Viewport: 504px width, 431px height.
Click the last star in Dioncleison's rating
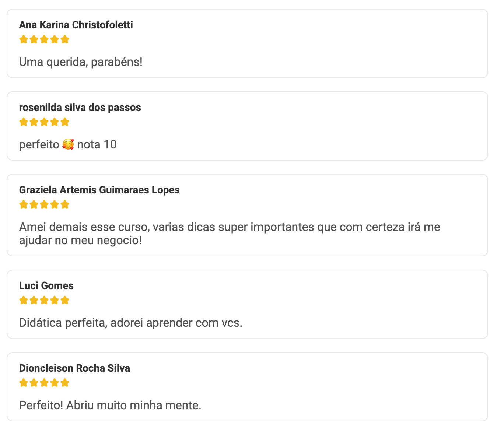coord(65,383)
